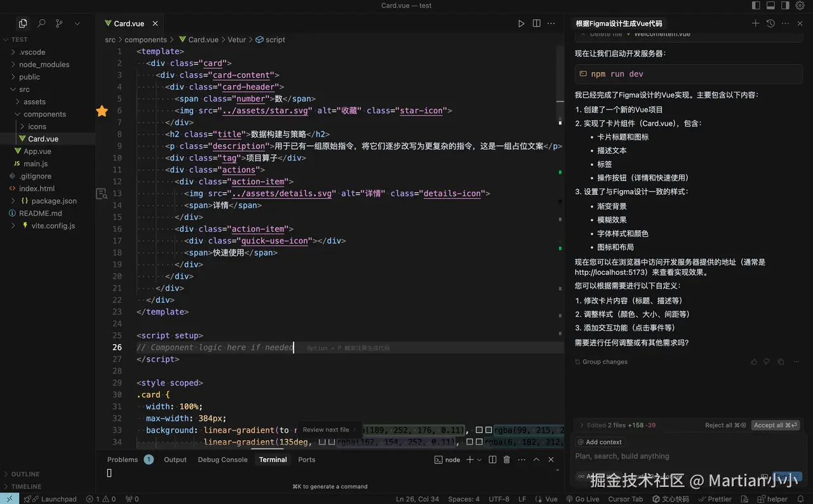
Task: Click Accept all
Action: (775, 425)
